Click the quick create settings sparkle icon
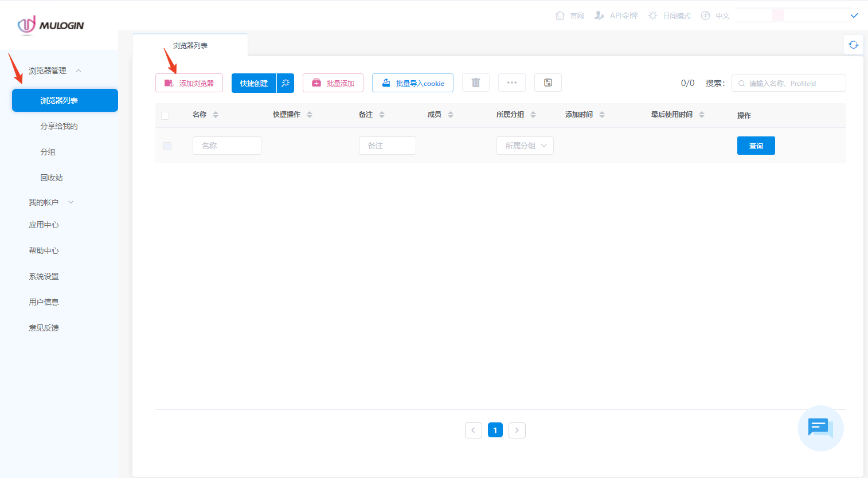Screen dimensions: 868x478 click(x=286, y=83)
